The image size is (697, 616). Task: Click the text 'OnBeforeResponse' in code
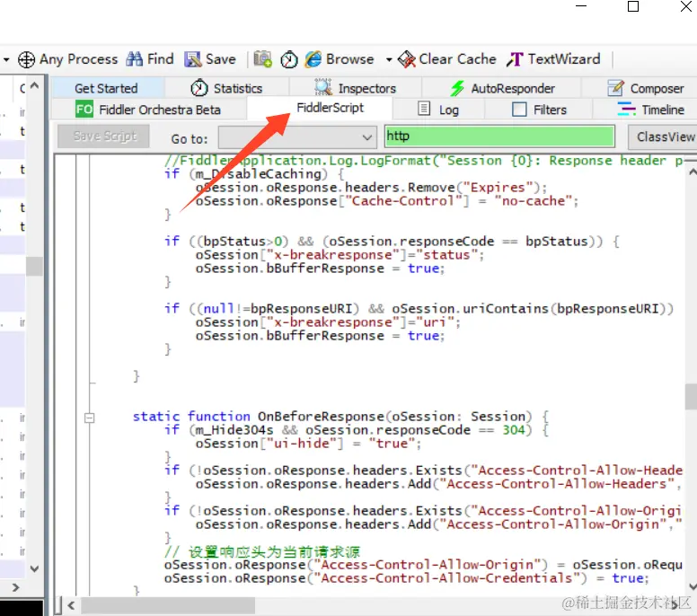(x=321, y=417)
